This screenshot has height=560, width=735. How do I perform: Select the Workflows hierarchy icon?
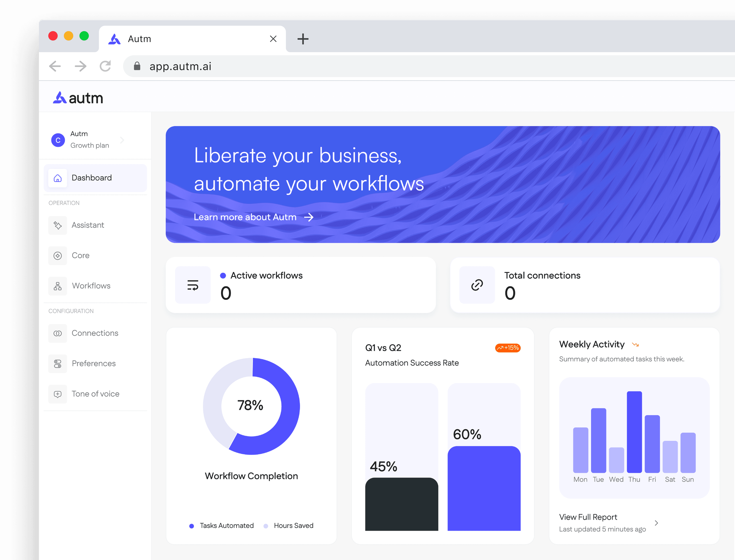coord(58,286)
